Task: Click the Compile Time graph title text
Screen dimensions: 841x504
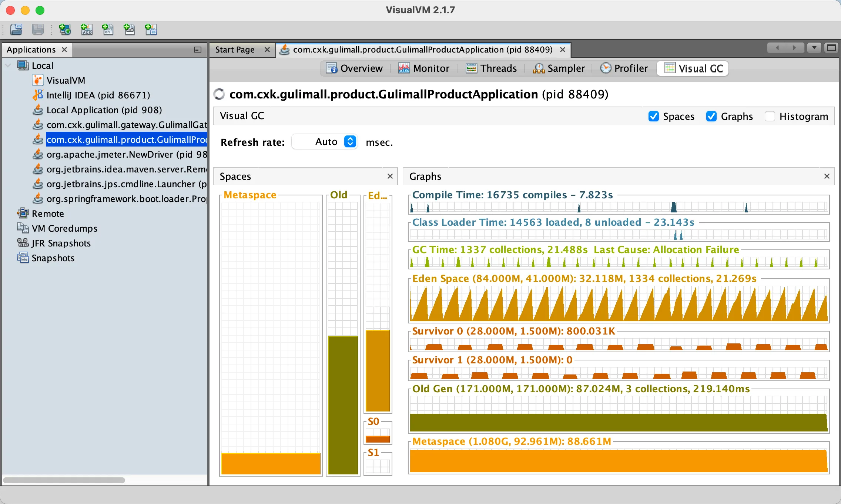Action: (x=513, y=195)
